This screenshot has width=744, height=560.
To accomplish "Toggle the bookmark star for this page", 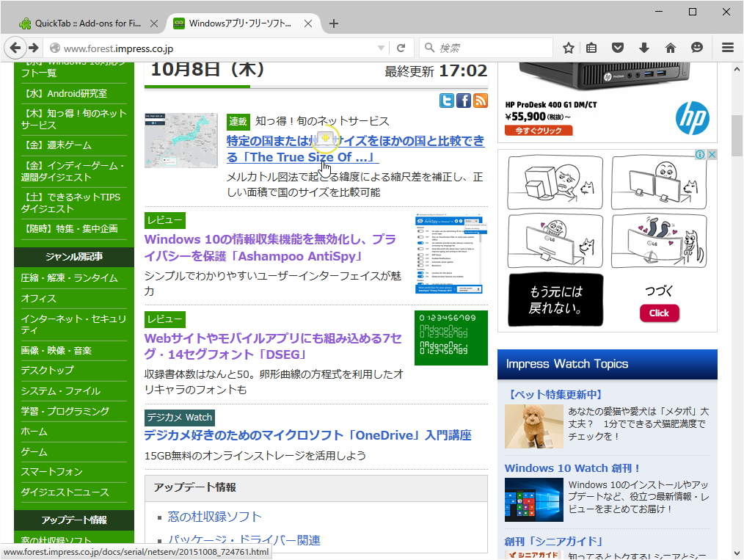I will click(x=568, y=46).
